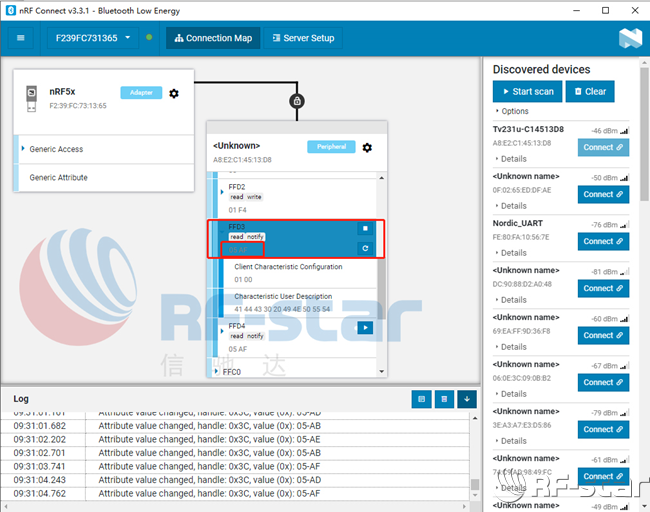Open the Unknown peripheral settings gear
The image size is (650, 512).
[367, 147]
